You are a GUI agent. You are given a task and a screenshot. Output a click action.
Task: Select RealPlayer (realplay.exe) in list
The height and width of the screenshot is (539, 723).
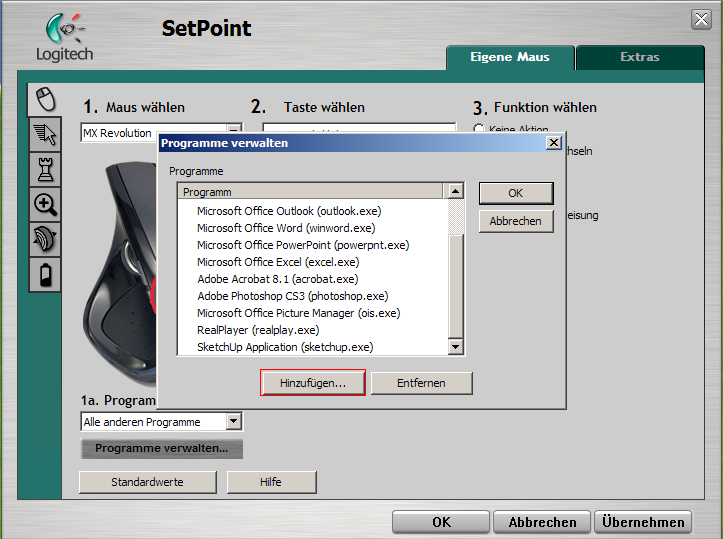coord(258,330)
